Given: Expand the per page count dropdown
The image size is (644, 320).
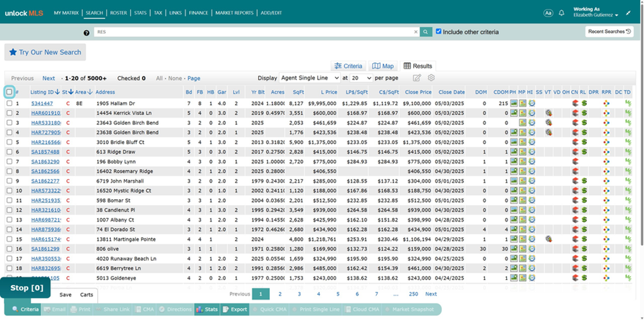Looking at the screenshot, I should pos(361,78).
